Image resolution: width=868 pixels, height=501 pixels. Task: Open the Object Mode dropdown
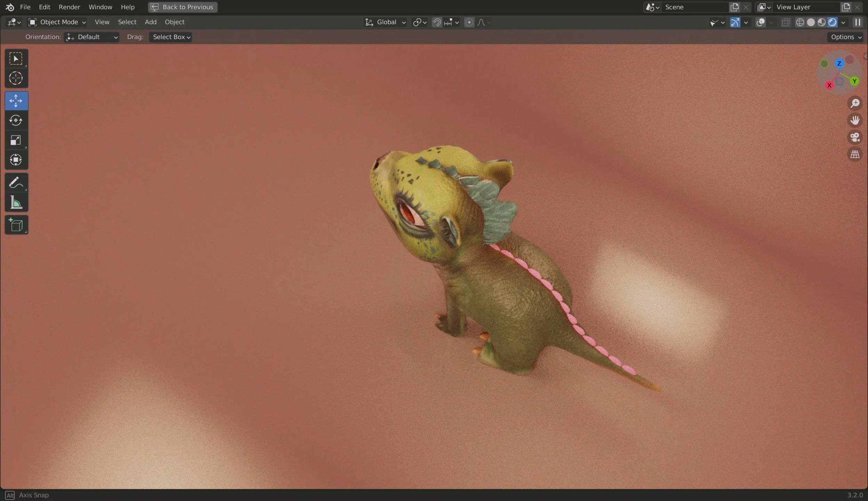[57, 22]
